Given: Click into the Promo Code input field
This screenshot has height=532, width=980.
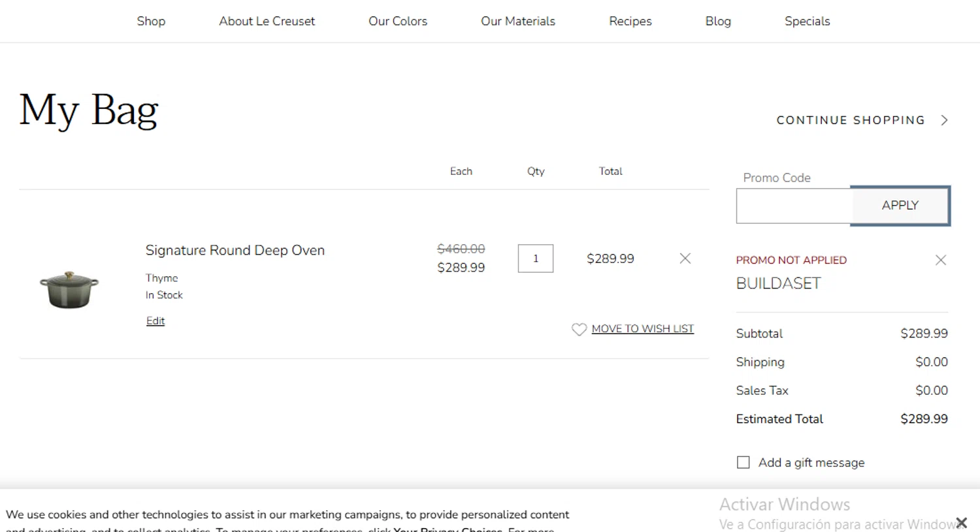Looking at the screenshot, I should tap(793, 206).
